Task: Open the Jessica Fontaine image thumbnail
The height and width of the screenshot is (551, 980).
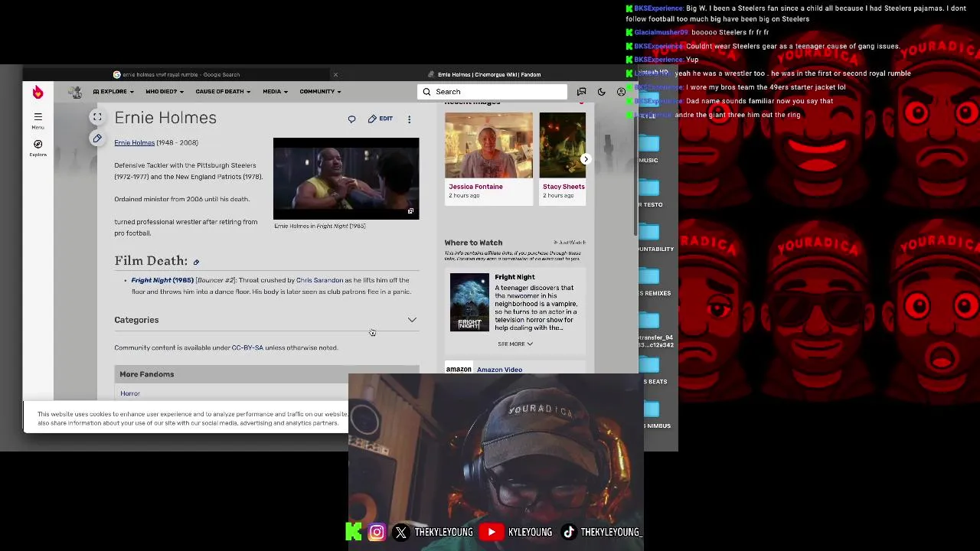Action: pyautogui.click(x=488, y=145)
